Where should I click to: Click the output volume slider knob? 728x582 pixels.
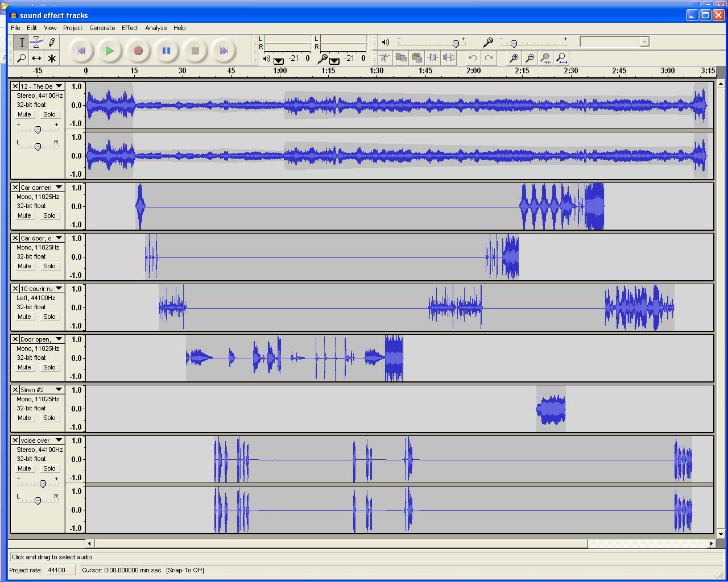(x=456, y=44)
